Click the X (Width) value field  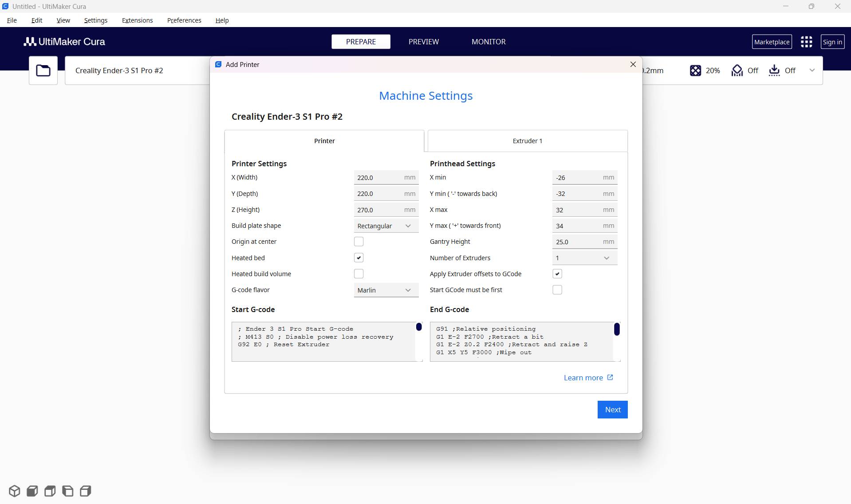point(386,177)
